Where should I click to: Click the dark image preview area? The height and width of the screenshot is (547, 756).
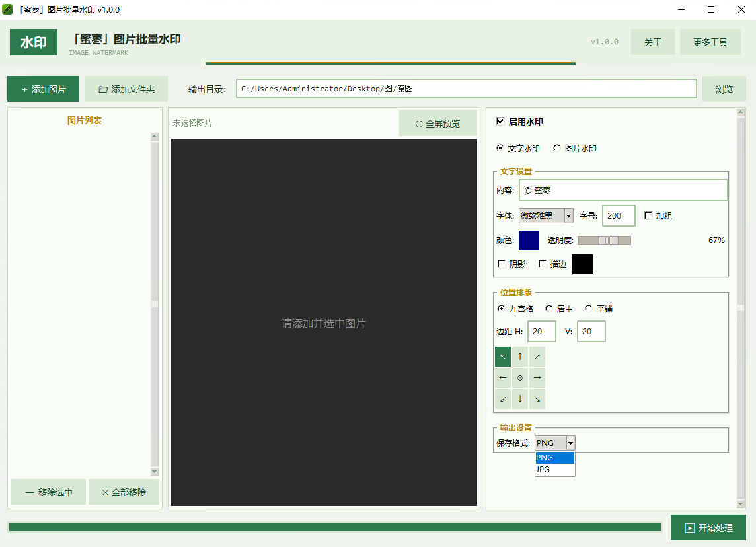pos(324,322)
